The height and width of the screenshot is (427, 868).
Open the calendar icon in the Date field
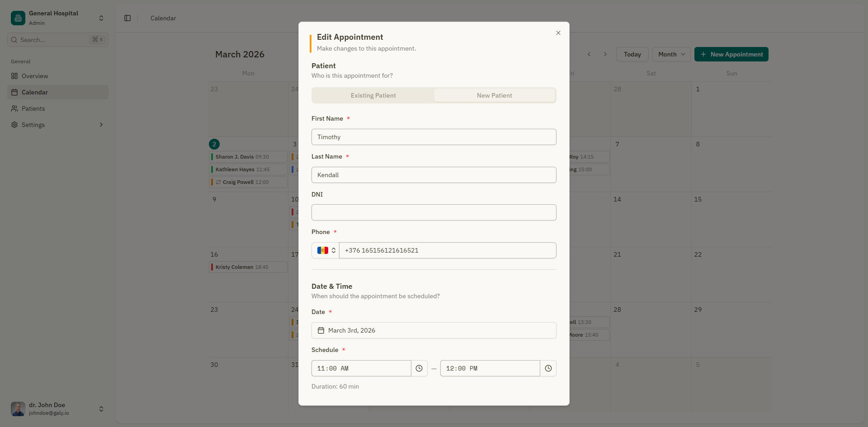[x=321, y=330]
